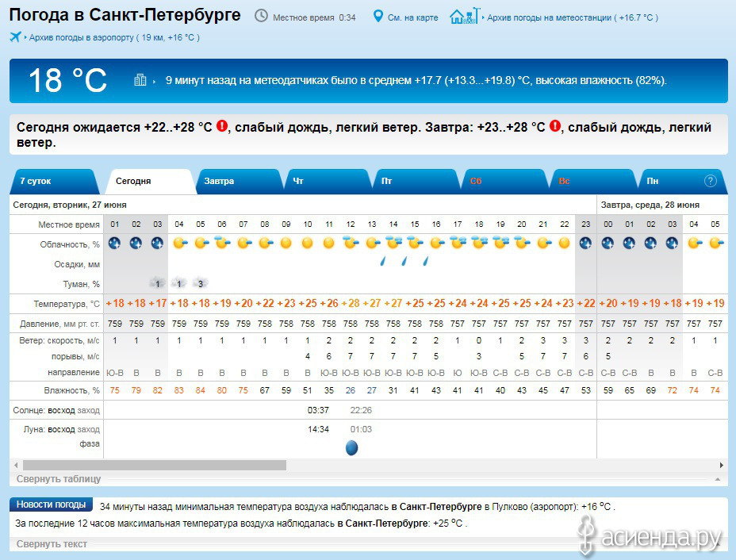The height and width of the screenshot is (560, 736).
Task: Click the map pin icon
Action: click(x=378, y=16)
